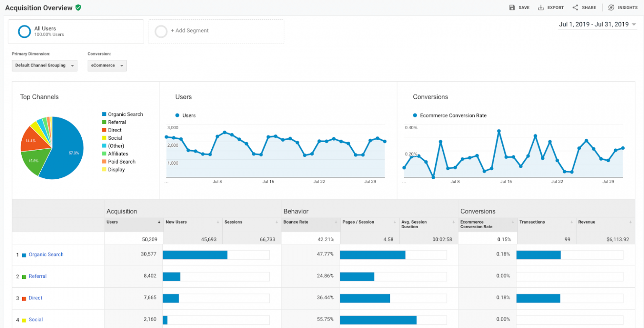The width and height of the screenshot is (644, 328).
Task: Click the Add Segment empty circle
Action: click(x=161, y=31)
